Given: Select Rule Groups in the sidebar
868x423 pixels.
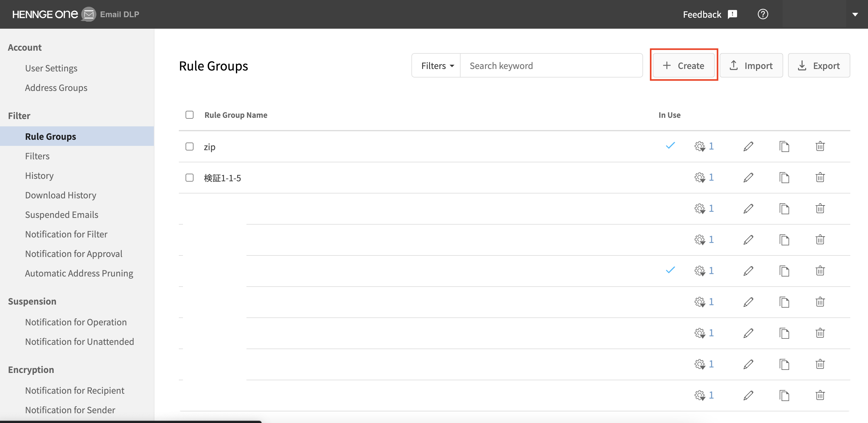Looking at the screenshot, I should (x=77, y=136).
